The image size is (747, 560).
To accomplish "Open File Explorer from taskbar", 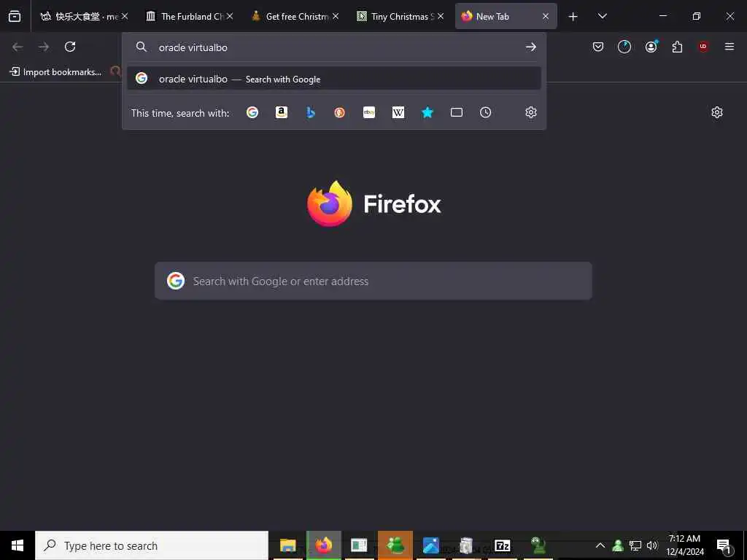I will pos(287,545).
